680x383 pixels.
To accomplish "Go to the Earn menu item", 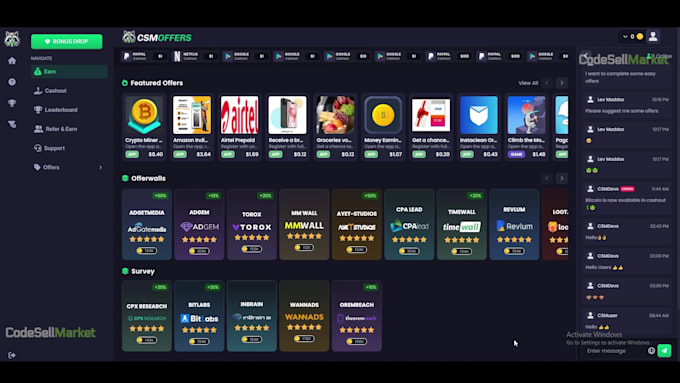I will tap(69, 72).
